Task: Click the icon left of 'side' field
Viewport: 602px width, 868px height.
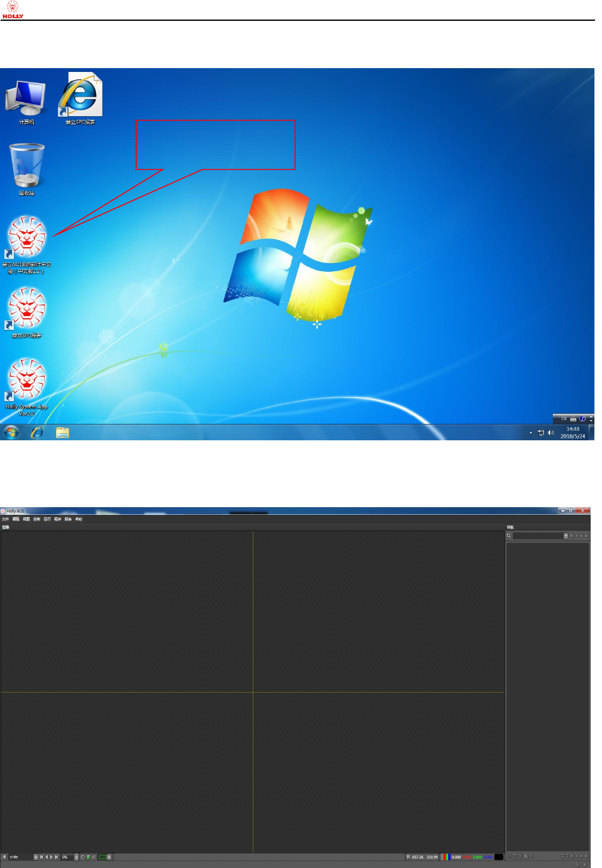Action: (4, 857)
